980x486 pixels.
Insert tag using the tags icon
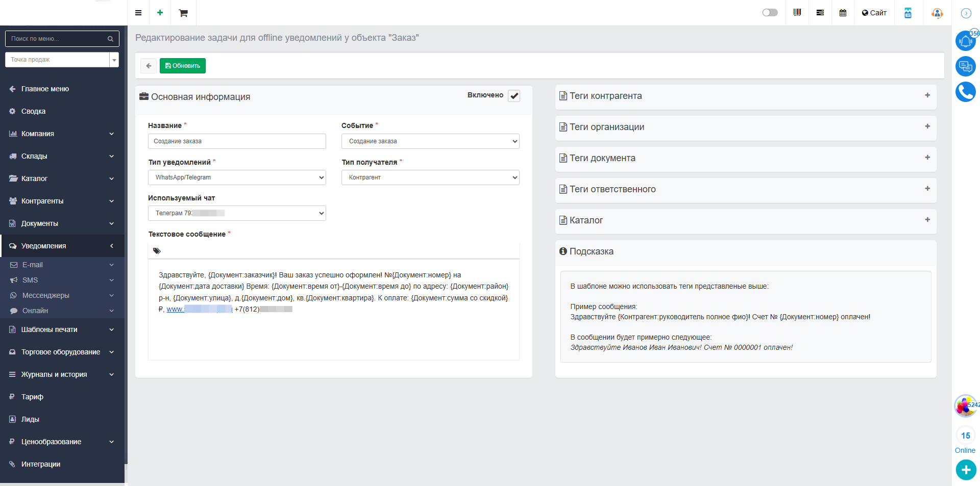coord(157,251)
